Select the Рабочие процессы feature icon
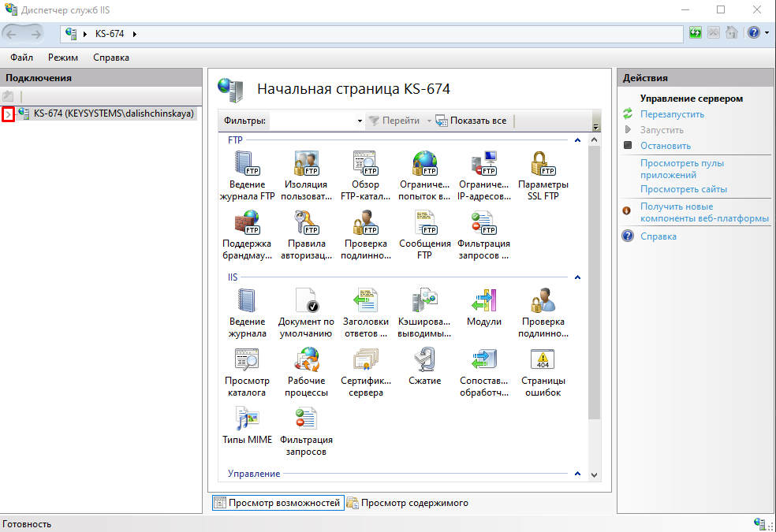 [306, 359]
